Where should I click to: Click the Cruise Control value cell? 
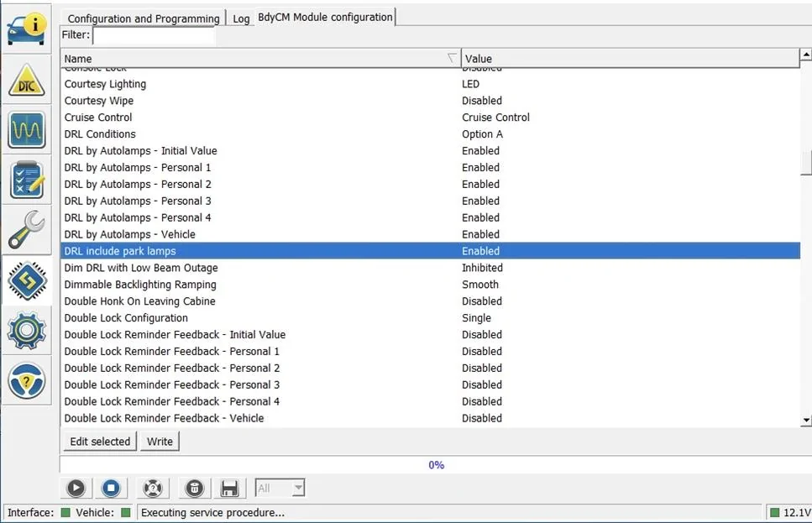(x=495, y=117)
